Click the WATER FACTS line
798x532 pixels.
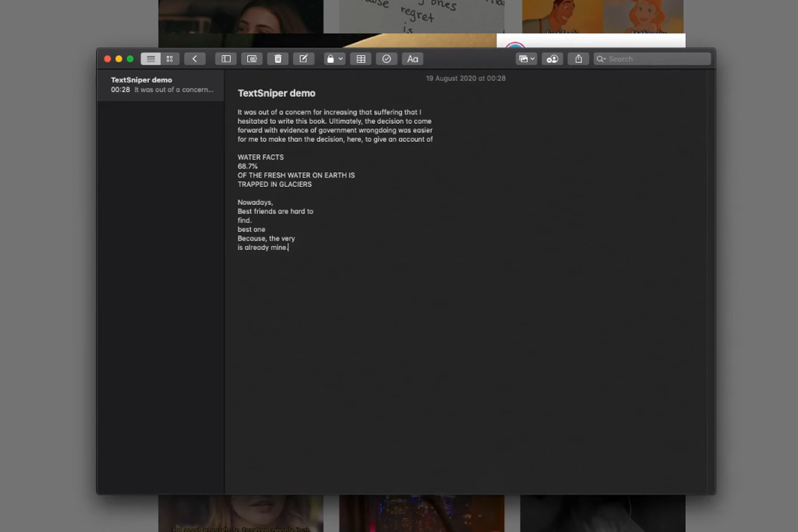tap(260, 157)
